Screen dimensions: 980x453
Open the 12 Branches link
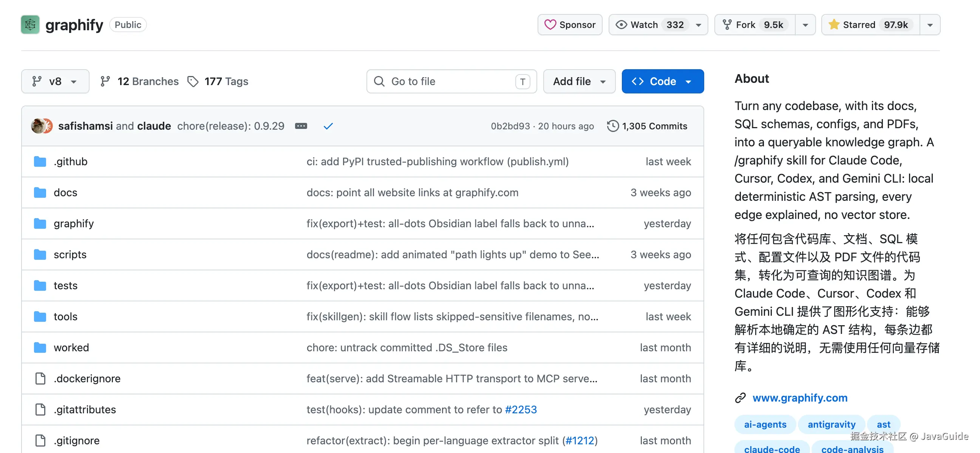pyautogui.click(x=139, y=81)
